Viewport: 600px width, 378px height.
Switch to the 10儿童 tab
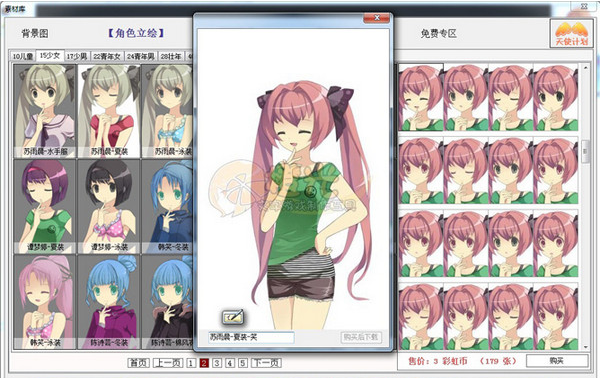(23, 56)
